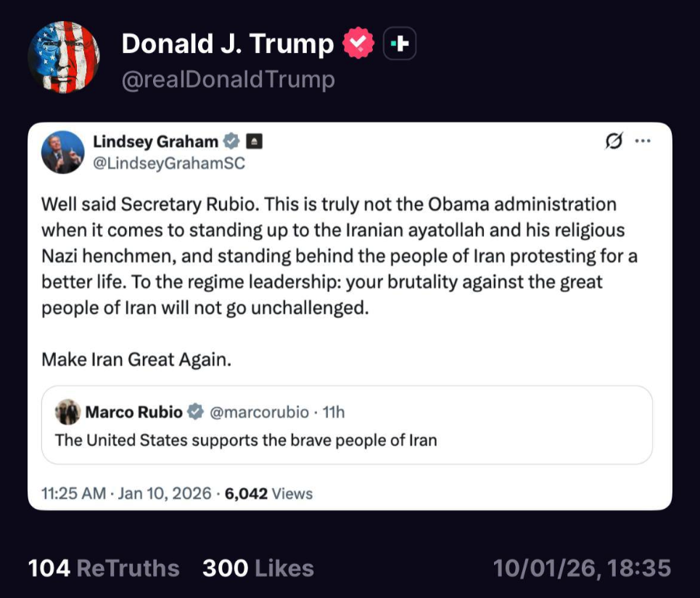Click Donald J. Trump's profile avatar
700x598 pixels.
click(x=63, y=57)
